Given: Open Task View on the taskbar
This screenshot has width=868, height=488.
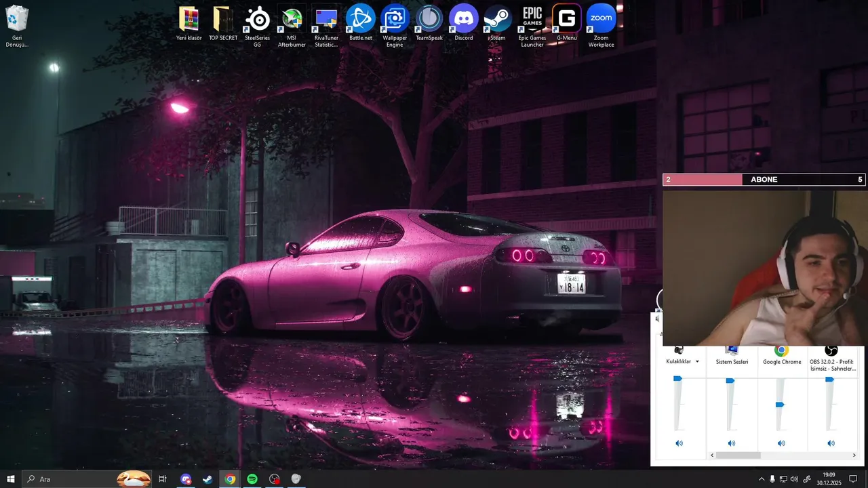Looking at the screenshot, I should click(x=163, y=479).
